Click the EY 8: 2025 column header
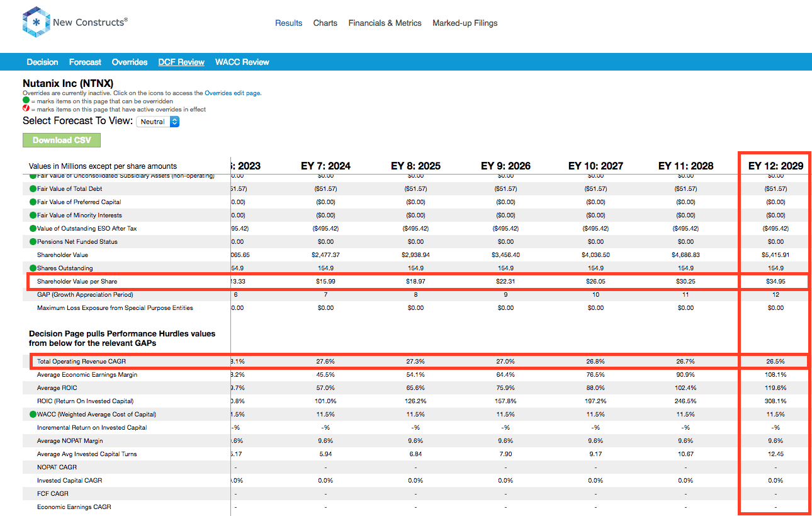This screenshot has height=516, width=812. [415, 166]
